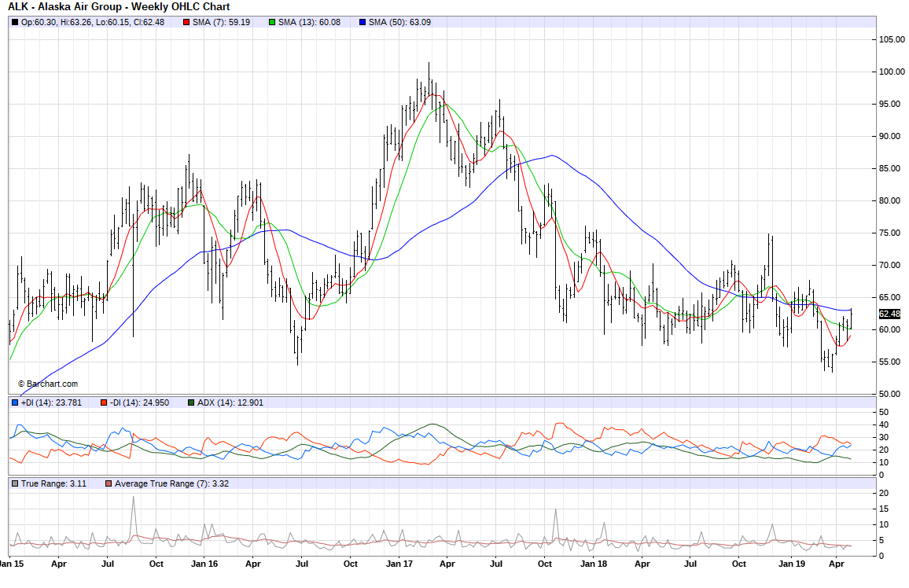This screenshot has height=588, width=909.
Task: Click the black OHLC legend square
Action: click(15, 22)
